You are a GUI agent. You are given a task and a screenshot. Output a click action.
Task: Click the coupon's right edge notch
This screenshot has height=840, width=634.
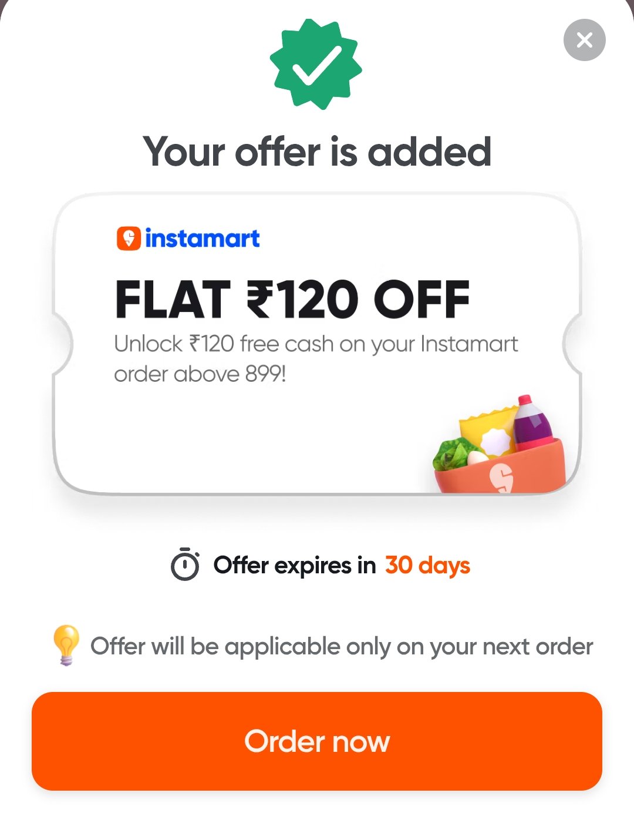tap(572, 344)
